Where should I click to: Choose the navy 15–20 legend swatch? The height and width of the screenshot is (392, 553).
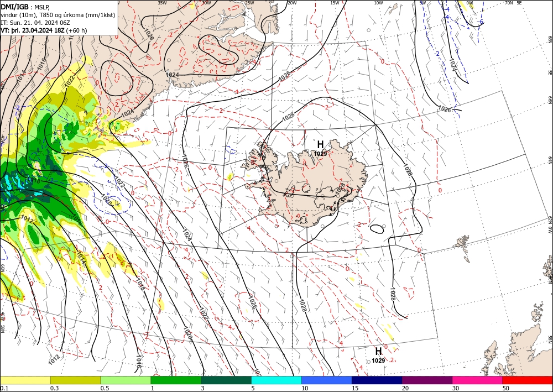coord(377,380)
